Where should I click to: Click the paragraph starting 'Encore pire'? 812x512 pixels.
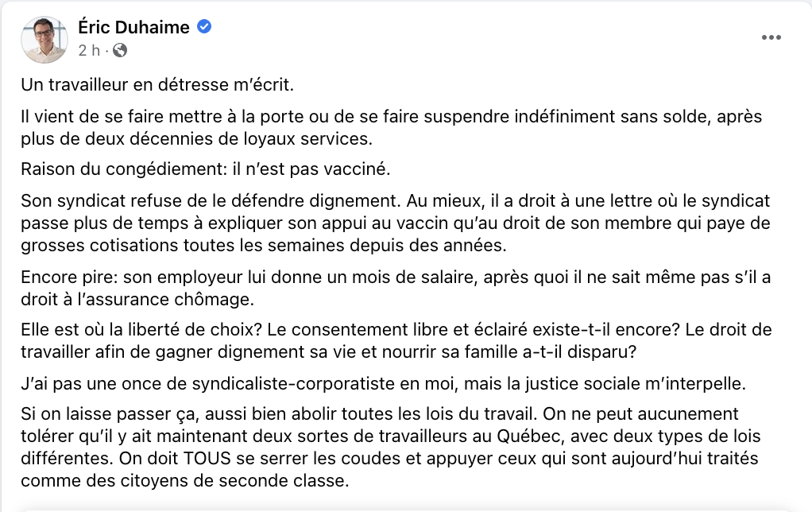(396, 288)
